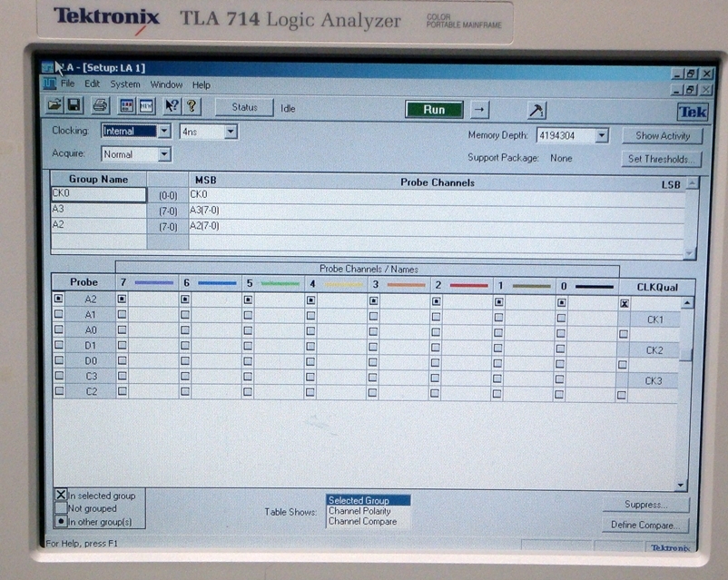
Task: Click the A2(7-0) probe channels cell
Action: 437,228
